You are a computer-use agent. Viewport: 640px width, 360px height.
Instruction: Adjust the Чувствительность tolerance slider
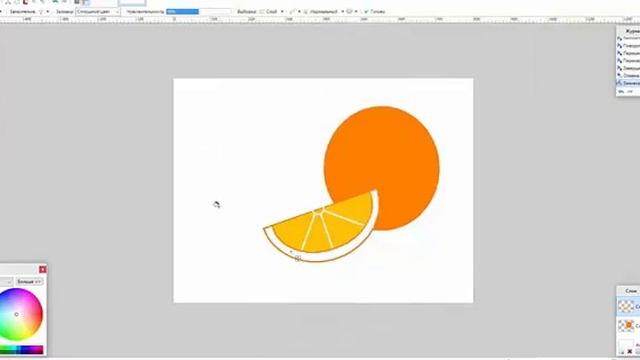click(198, 12)
